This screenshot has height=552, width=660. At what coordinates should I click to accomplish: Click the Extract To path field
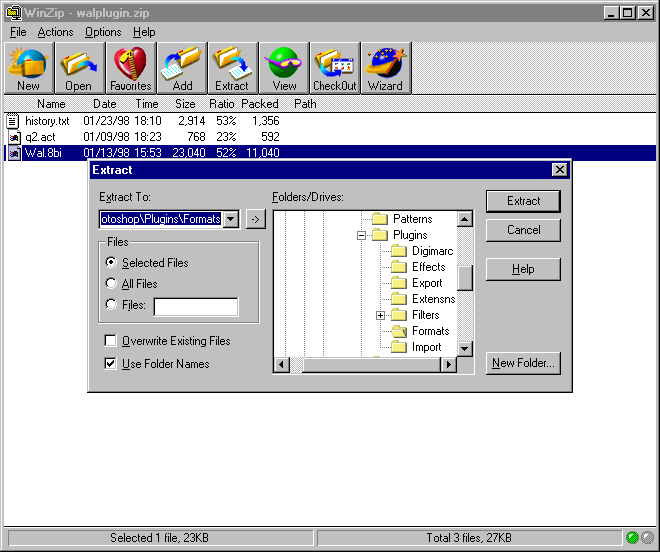click(x=162, y=219)
